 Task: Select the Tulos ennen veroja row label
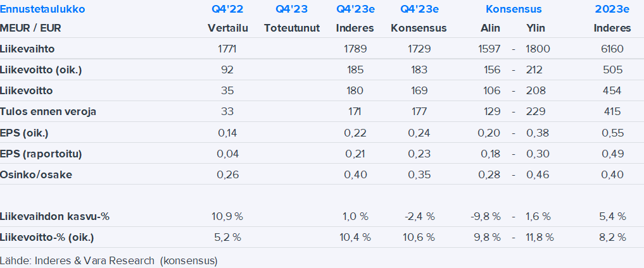[49, 111]
